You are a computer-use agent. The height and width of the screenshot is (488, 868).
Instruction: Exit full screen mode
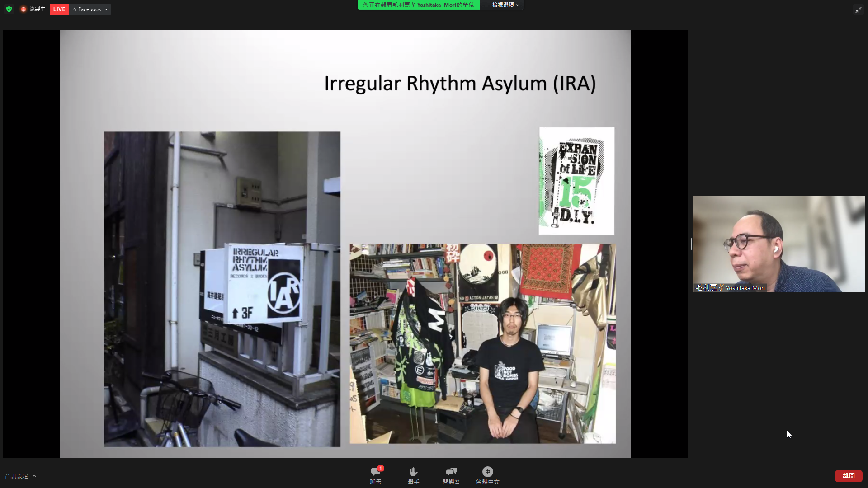tap(858, 9)
